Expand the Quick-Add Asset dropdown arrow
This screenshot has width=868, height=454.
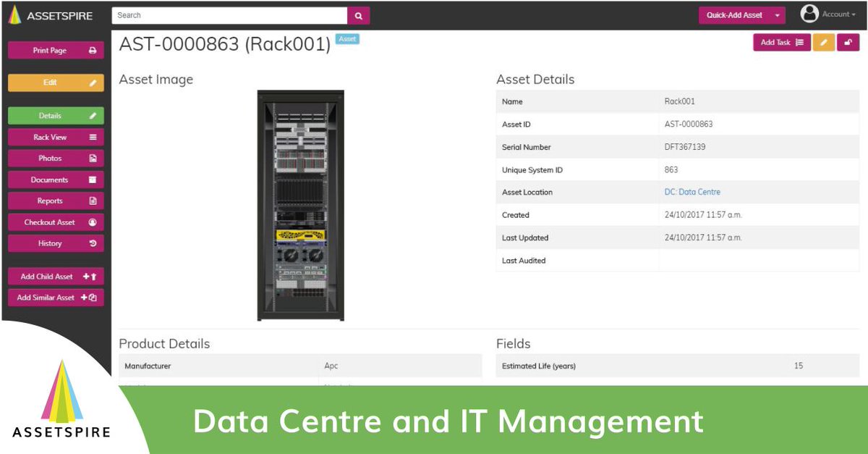[778, 15]
